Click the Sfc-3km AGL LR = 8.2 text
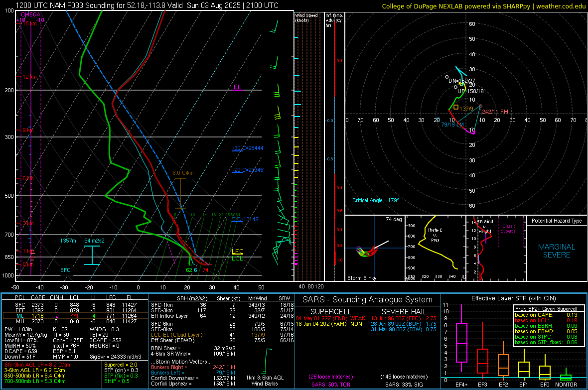This screenshot has width=588, height=390. point(37,365)
